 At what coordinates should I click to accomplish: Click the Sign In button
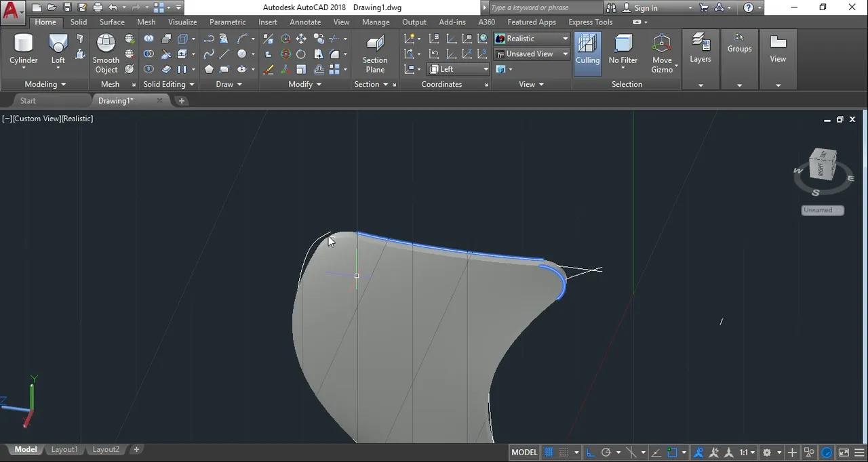(646, 8)
